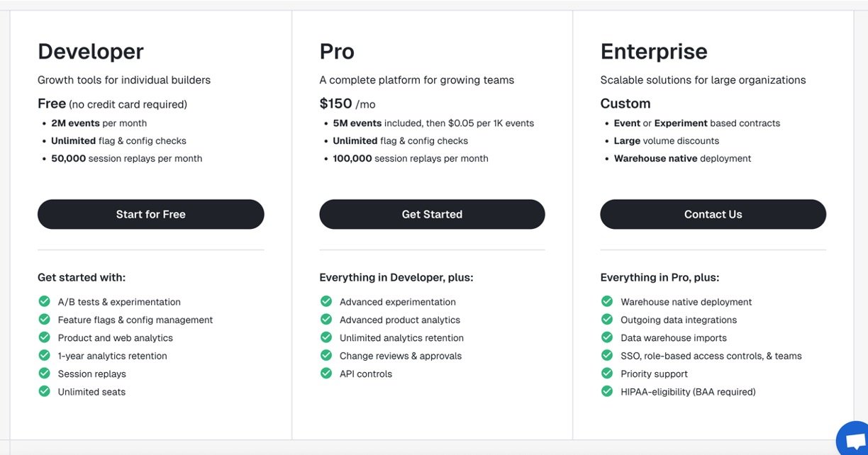This screenshot has width=868, height=455.
Task: Click checkmark beside Advanced experimentation
Action: pyautogui.click(x=326, y=301)
